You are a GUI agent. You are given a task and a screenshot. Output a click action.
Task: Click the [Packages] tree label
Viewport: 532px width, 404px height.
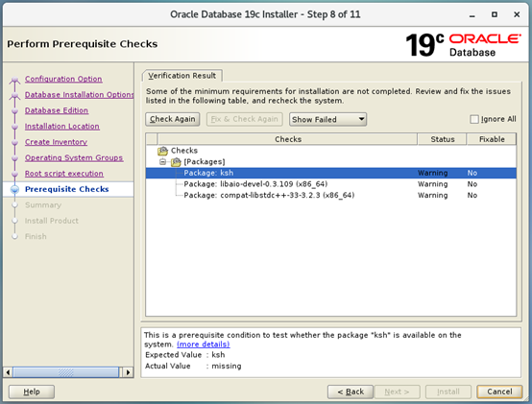pyautogui.click(x=205, y=161)
